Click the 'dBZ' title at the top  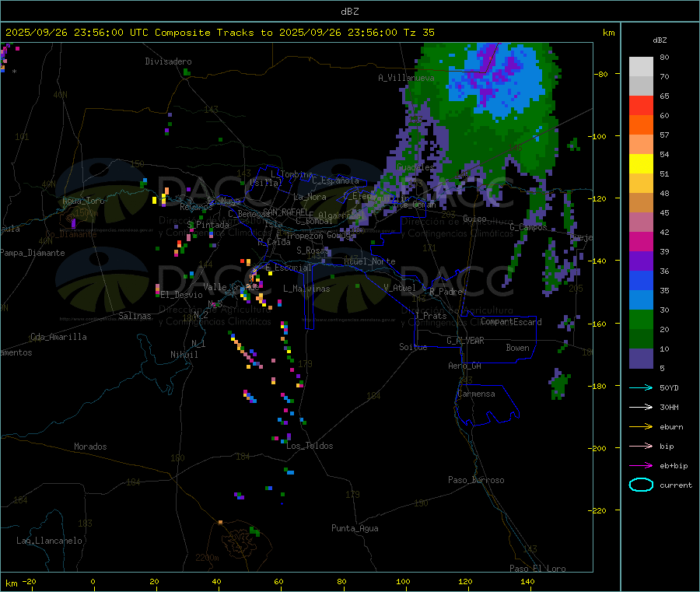pos(349,12)
